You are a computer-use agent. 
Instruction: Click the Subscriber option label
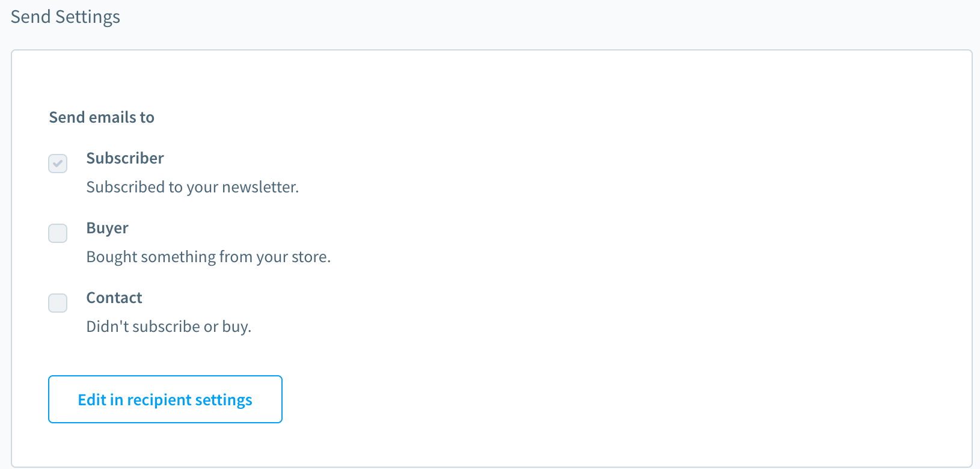[x=125, y=158]
